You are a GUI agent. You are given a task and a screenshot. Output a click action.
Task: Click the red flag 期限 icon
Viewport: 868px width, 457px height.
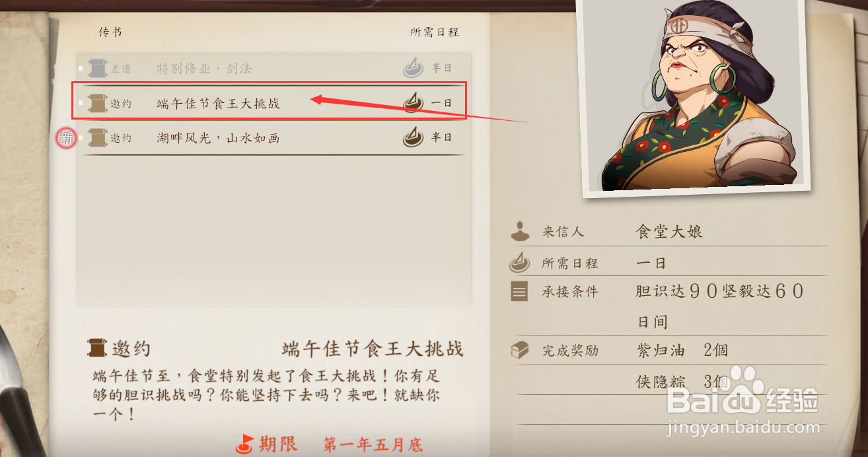tap(244, 444)
